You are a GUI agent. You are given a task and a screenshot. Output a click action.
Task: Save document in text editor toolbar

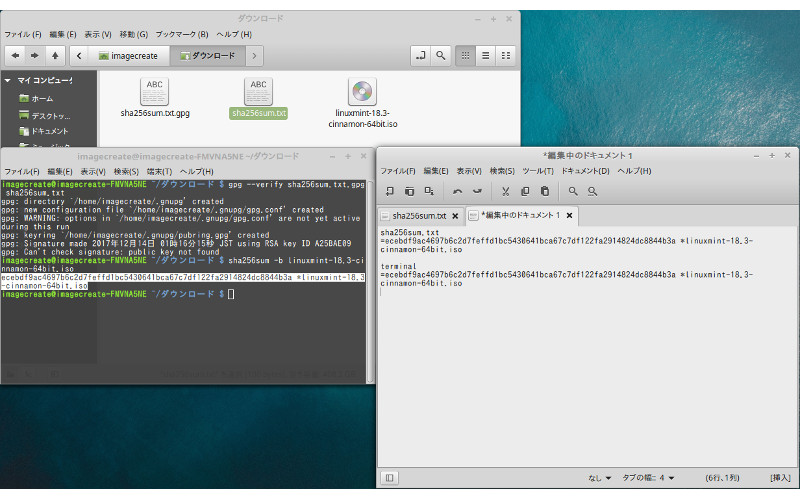429,191
